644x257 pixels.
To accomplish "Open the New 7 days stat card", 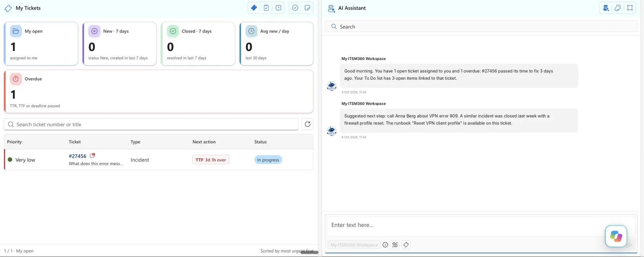I will [x=119, y=44].
